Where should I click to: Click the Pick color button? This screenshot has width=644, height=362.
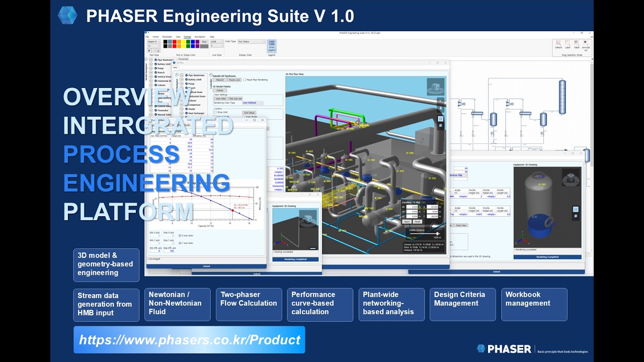point(204,42)
